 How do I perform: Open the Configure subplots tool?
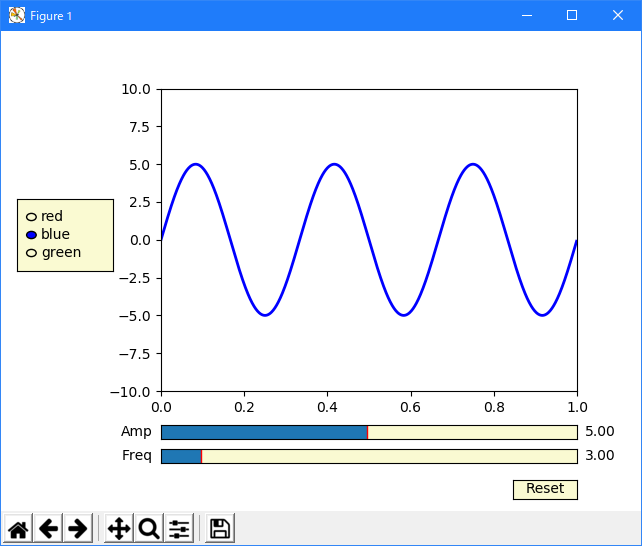(179, 528)
